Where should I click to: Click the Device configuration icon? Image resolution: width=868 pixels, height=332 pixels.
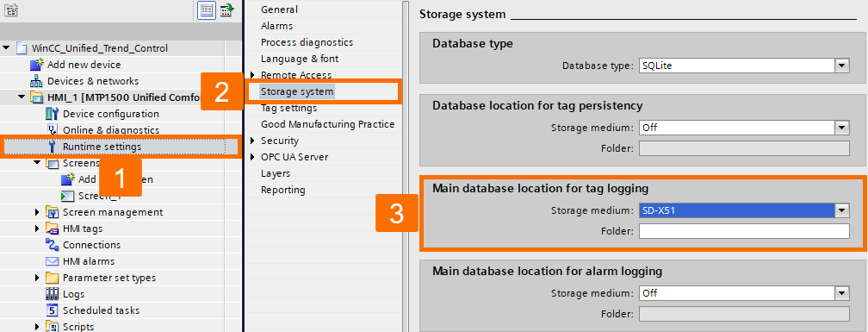[52, 114]
